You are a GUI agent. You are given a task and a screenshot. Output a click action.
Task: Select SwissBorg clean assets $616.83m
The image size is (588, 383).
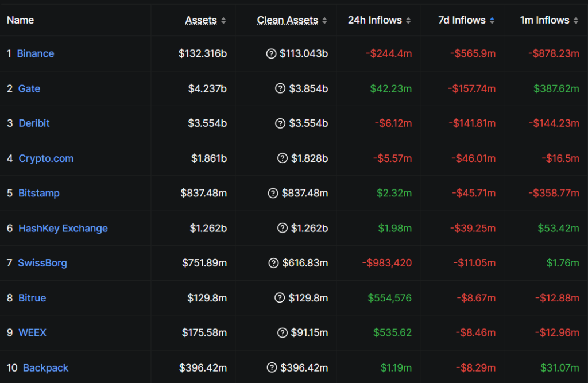point(305,263)
